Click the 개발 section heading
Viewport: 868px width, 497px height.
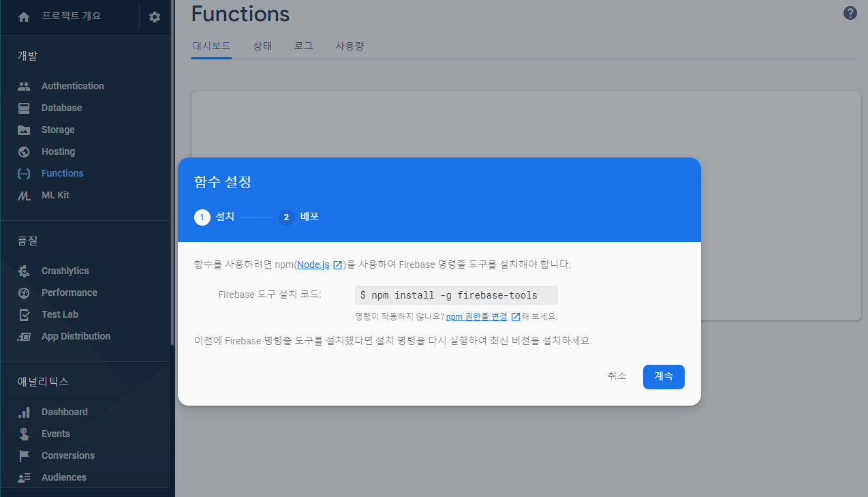27,56
